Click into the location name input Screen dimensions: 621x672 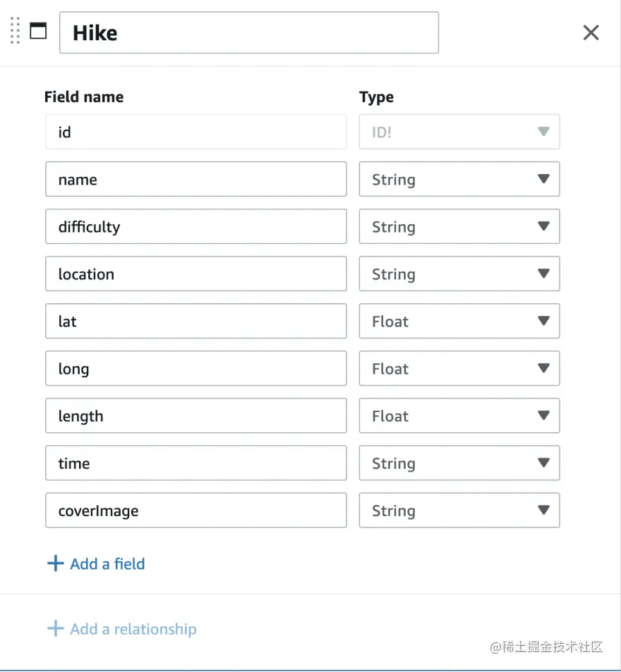click(x=195, y=274)
